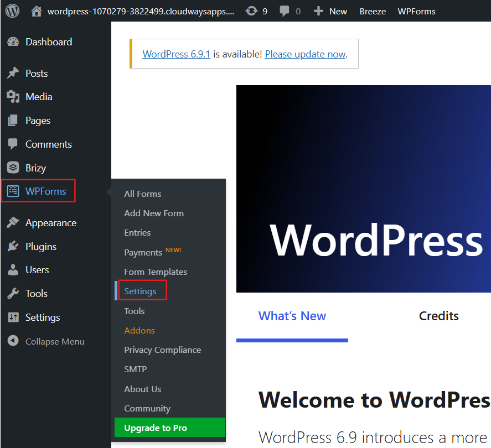The image size is (491, 448).
Task: Switch to the What's New tab
Action: (x=292, y=316)
